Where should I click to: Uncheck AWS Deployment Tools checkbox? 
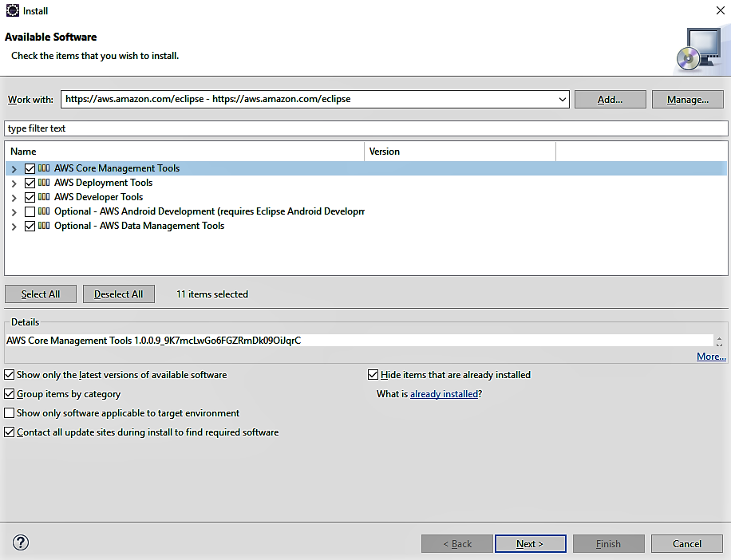click(x=30, y=183)
